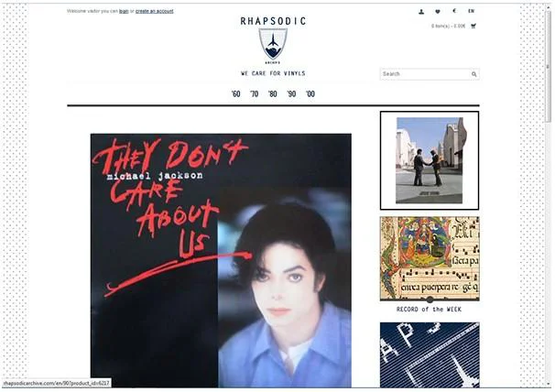The image size is (555, 392).
Task: Open the EN language selector
Action: click(x=471, y=11)
